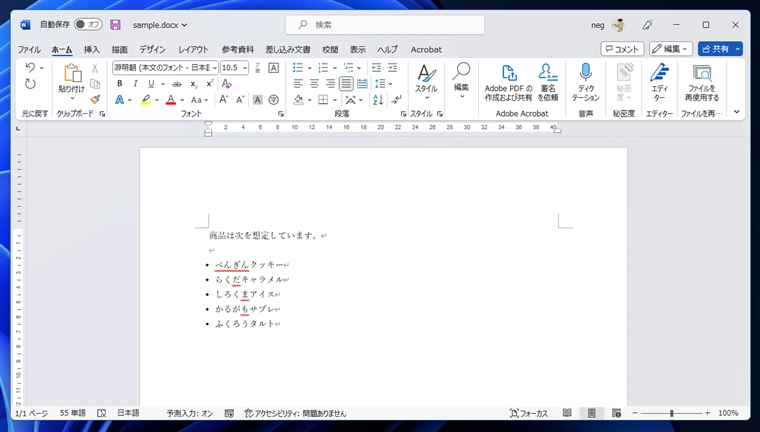Click the increase indent icon
Screen dimensions: 760x432
[x=393, y=68]
